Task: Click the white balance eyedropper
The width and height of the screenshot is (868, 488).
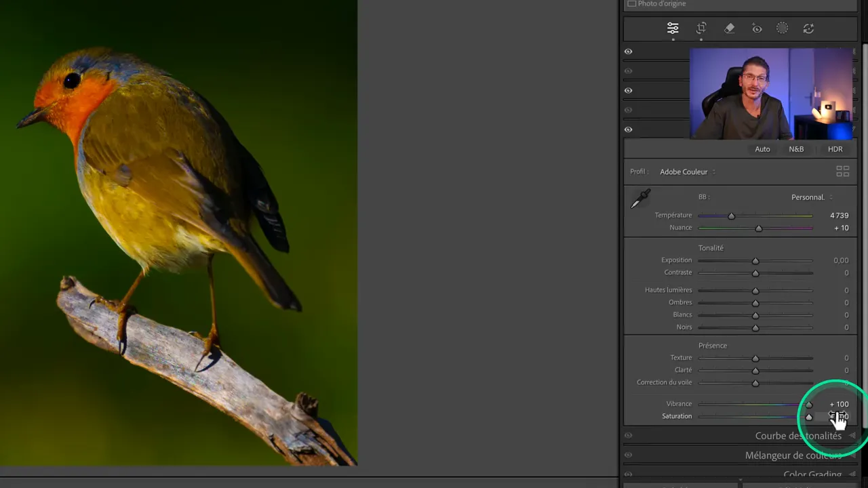Action: pos(640,199)
